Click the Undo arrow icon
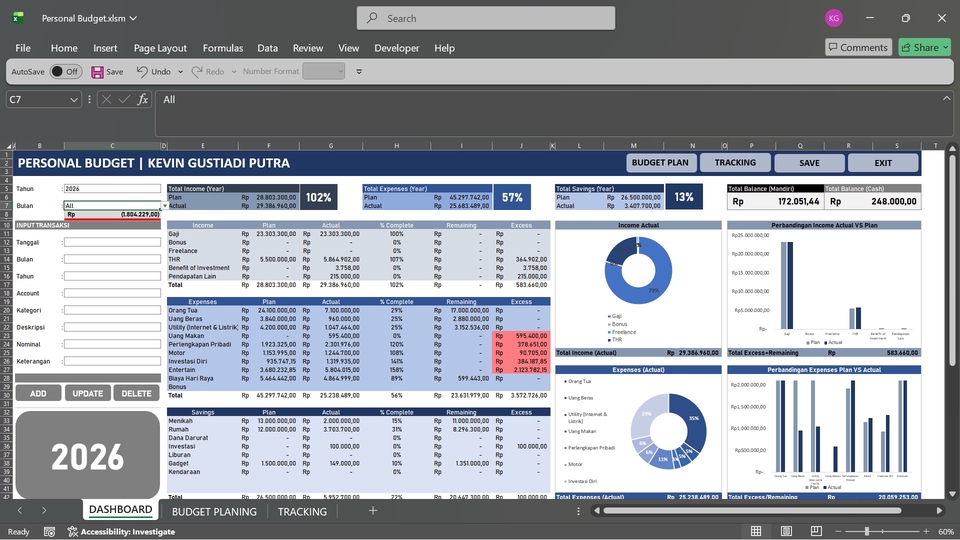The image size is (960, 540). pyautogui.click(x=142, y=72)
